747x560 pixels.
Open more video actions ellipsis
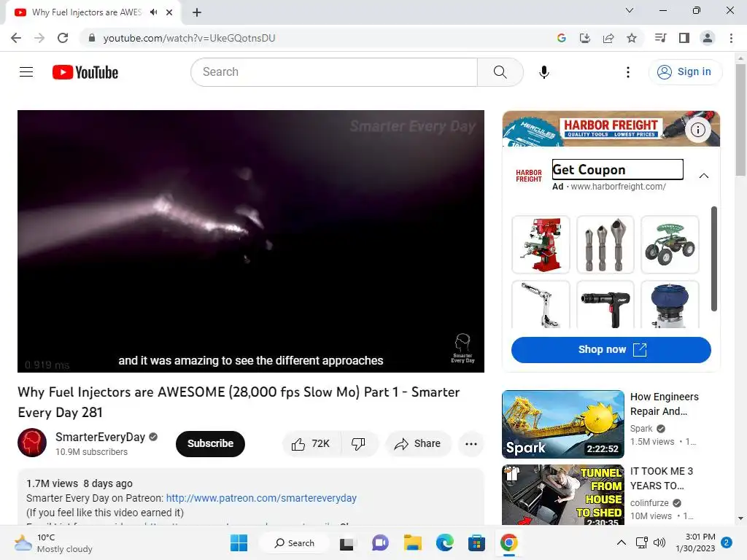pos(471,444)
